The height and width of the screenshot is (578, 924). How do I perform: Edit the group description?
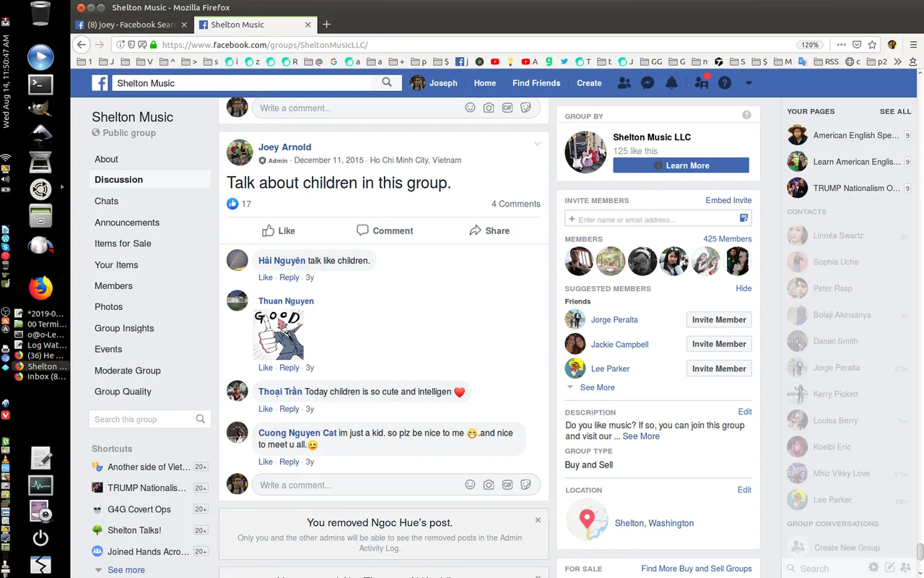(745, 412)
